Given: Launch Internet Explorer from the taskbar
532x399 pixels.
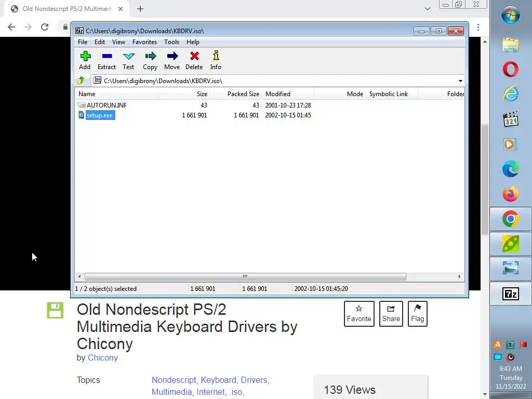Looking at the screenshot, I should (x=511, y=94).
